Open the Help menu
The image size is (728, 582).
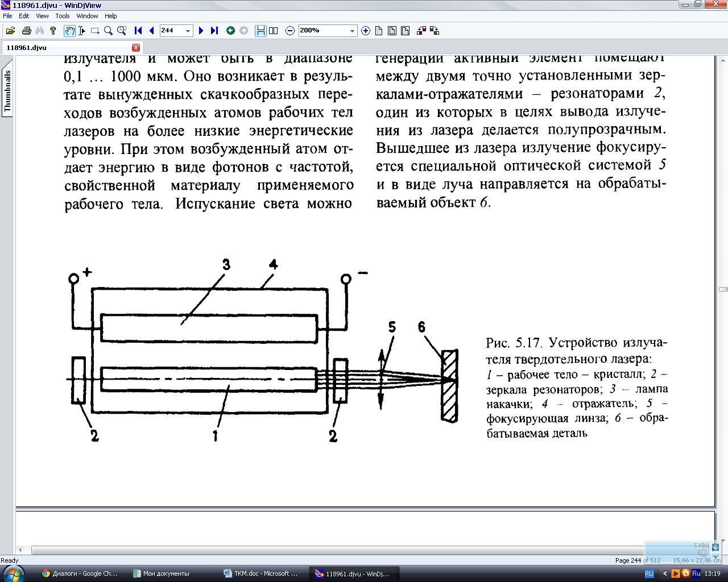[x=111, y=16]
